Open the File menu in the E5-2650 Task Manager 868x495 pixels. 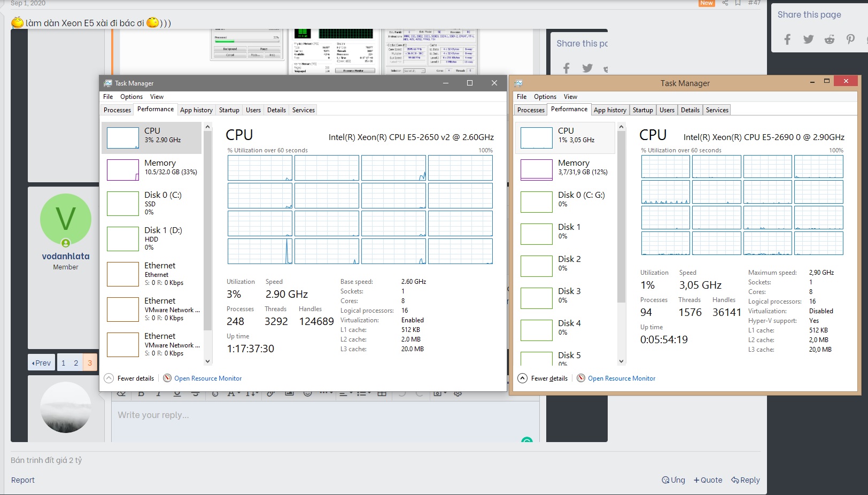[x=108, y=97]
